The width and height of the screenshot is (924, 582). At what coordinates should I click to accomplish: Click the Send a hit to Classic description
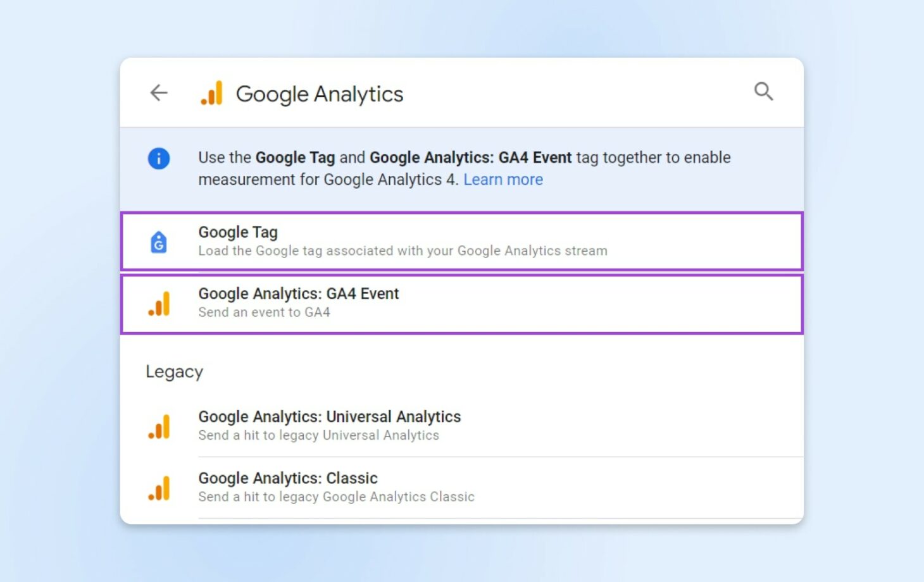[336, 497]
